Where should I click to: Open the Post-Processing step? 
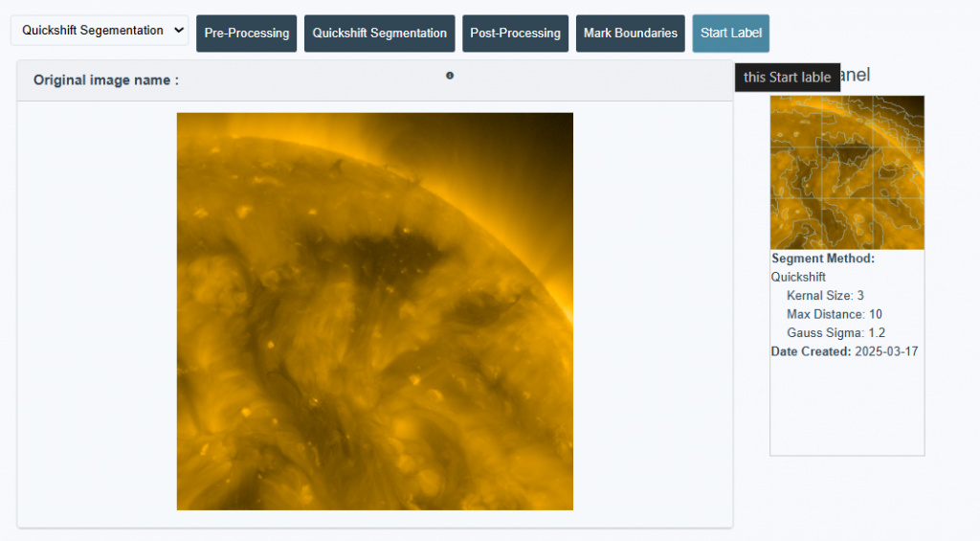click(x=515, y=34)
